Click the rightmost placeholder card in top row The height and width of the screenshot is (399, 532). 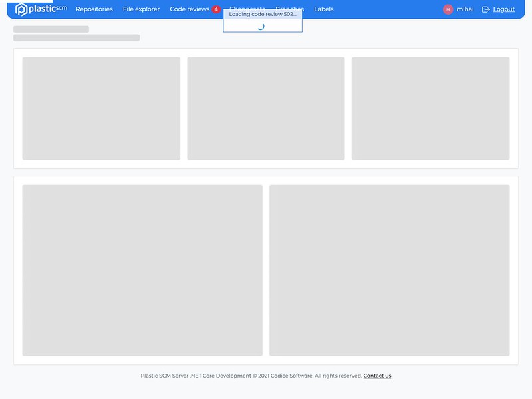coord(430,108)
